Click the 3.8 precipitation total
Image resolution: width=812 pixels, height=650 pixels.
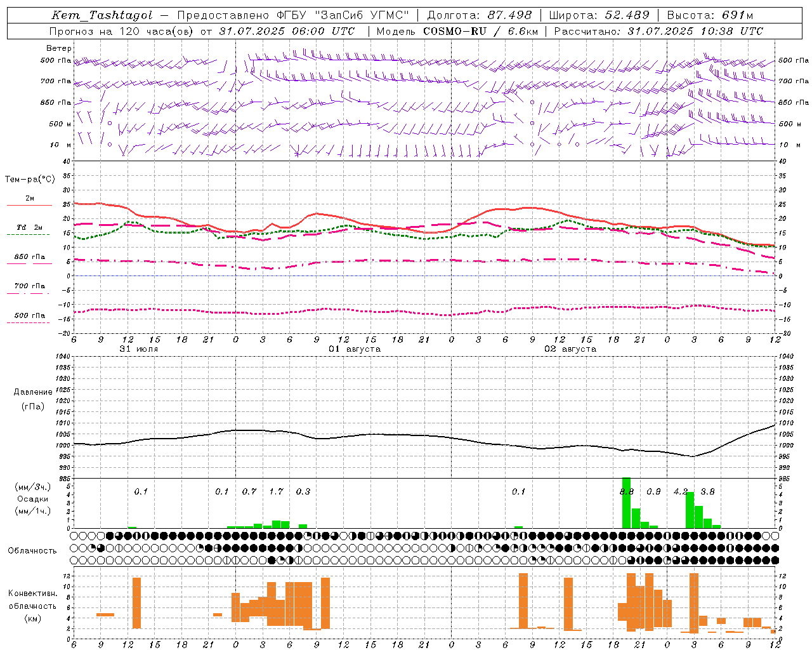pos(708,492)
